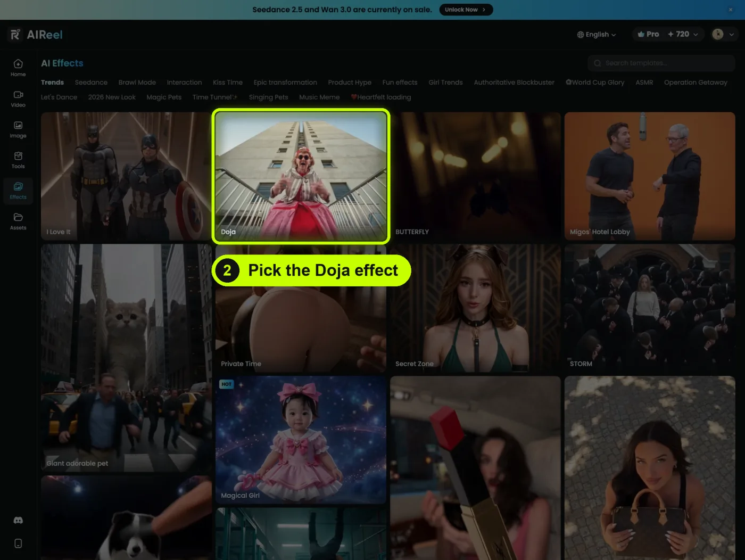745x560 pixels.
Task: Select the Singing Pets tab
Action: (x=268, y=97)
